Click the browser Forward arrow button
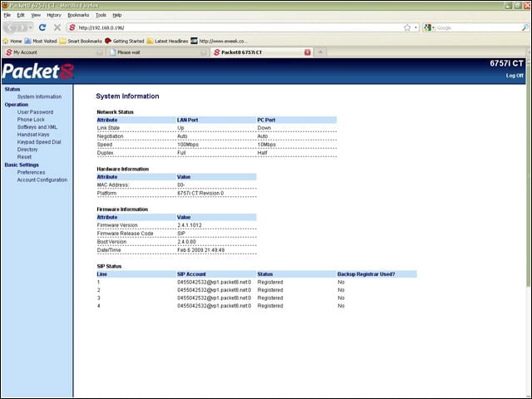 [x=22, y=27]
